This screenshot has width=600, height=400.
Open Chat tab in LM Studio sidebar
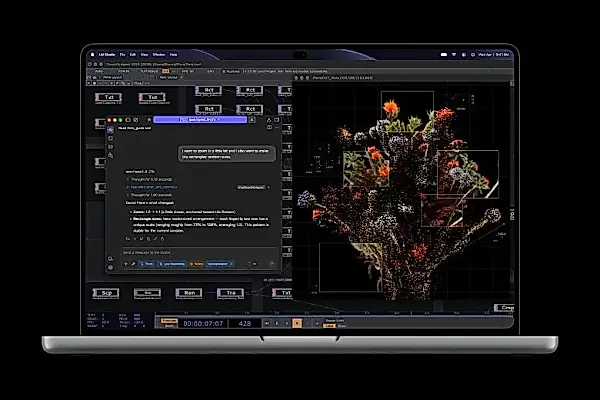click(111, 130)
